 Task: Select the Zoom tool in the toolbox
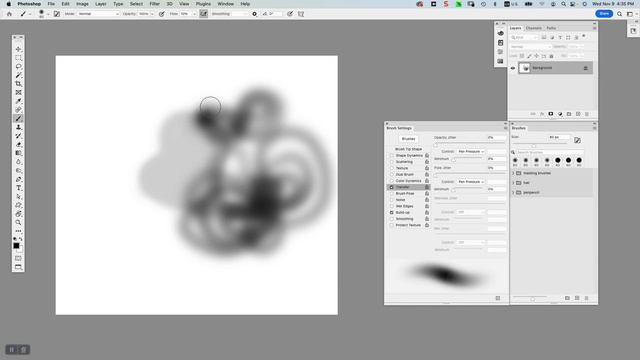(x=18, y=222)
